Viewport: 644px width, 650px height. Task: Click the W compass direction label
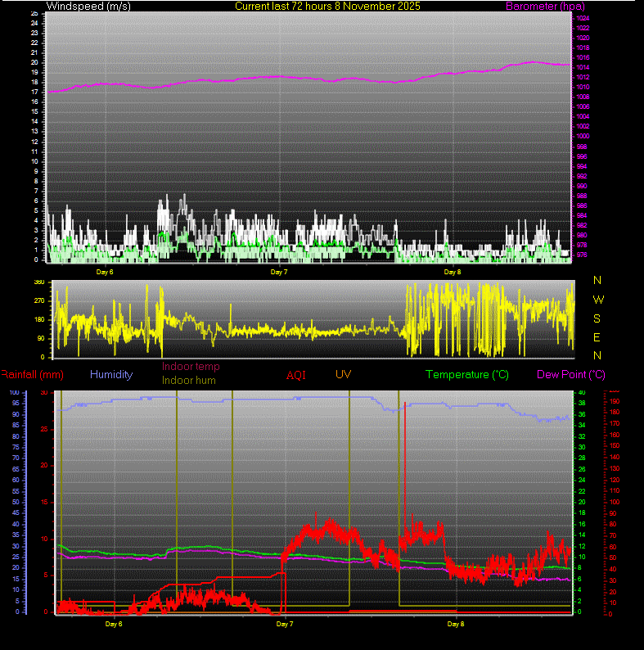tap(597, 300)
